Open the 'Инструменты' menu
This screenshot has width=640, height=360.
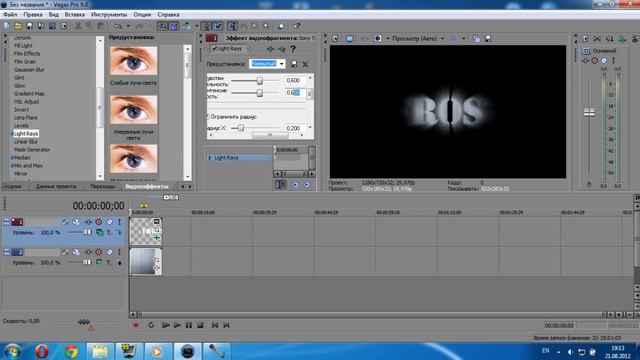pos(109,14)
